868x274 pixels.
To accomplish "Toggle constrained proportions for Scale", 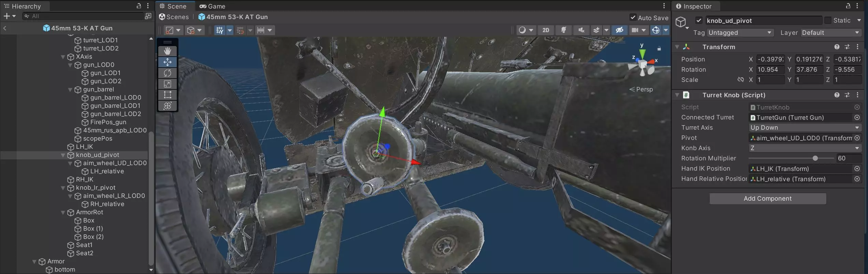I will [x=740, y=80].
